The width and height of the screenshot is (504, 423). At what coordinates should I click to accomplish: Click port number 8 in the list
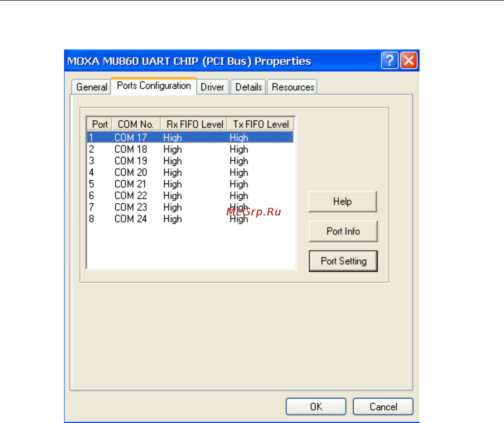pos(91,219)
